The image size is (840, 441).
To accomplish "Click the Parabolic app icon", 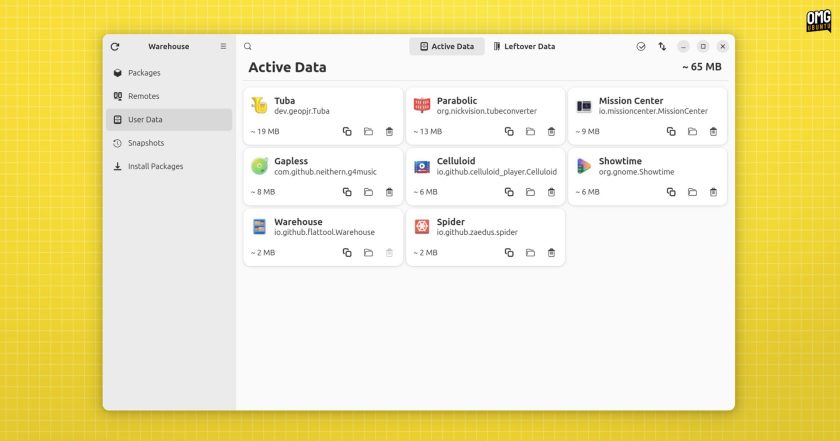I will (422, 106).
